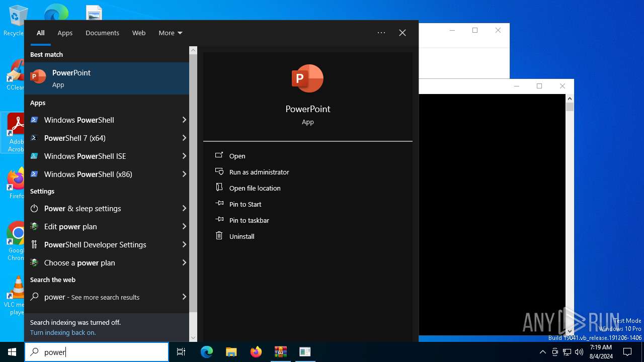This screenshot has height=362, width=644.
Task: Click the Open file location icon
Action: 219,188
